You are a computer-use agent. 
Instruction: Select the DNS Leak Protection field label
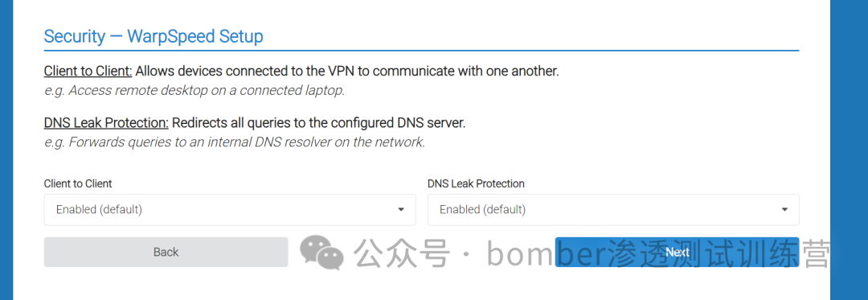(476, 183)
